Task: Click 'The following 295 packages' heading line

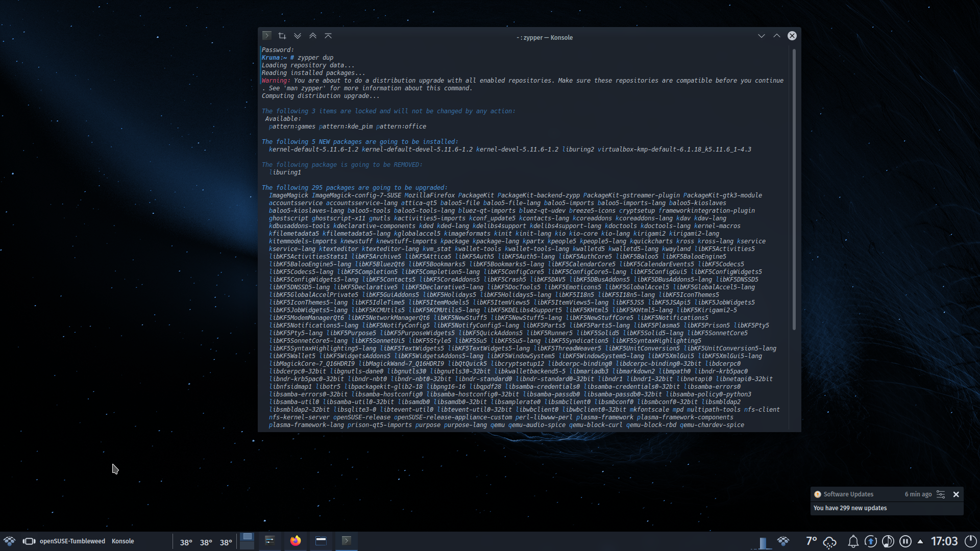Action: click(x=354, y=188)
